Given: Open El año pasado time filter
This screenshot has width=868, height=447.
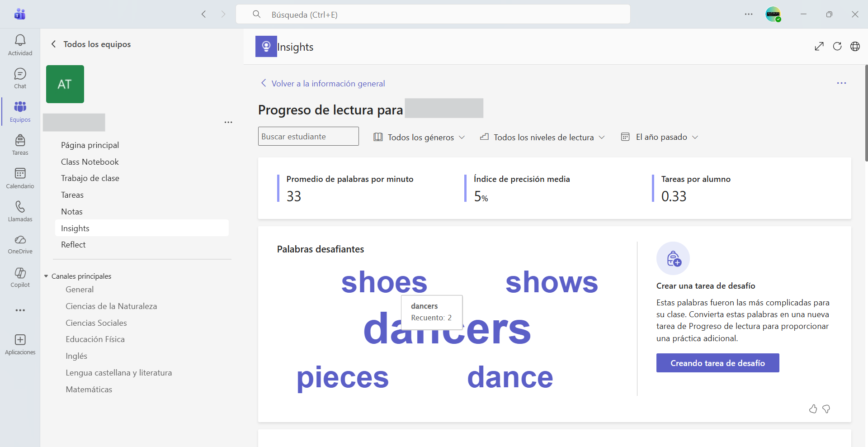Looking at the screenshot, I should [660, 137].
